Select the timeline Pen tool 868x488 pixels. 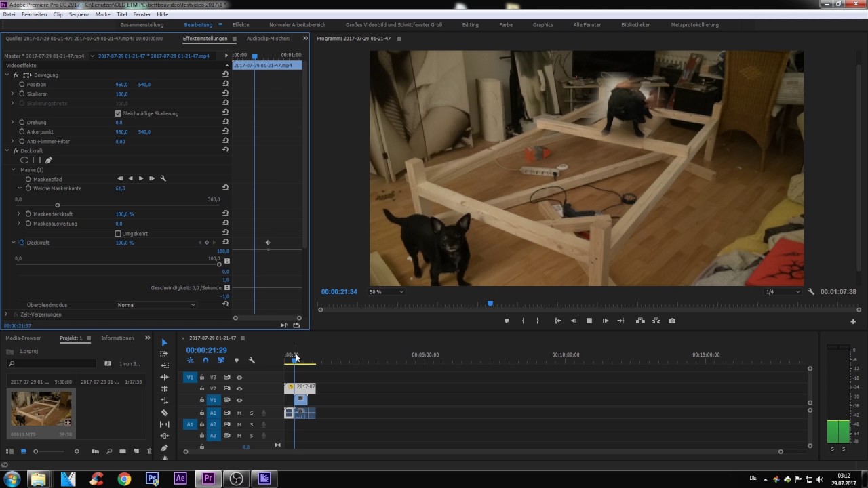[x=164, y=447]
